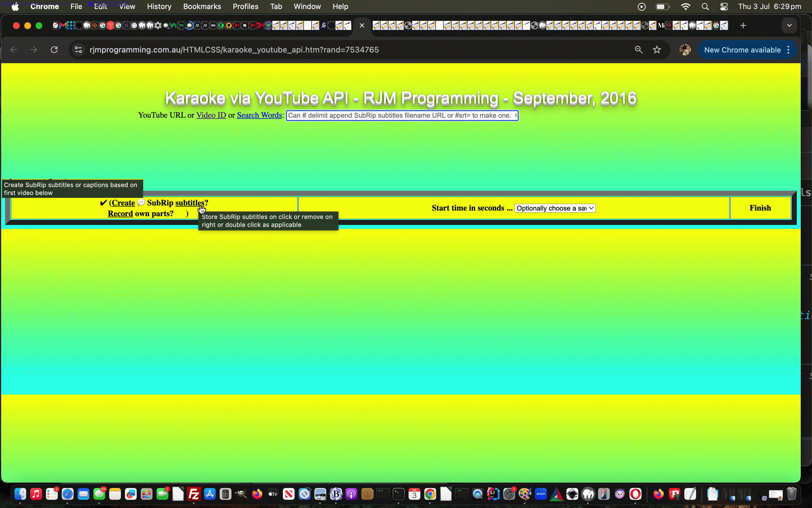812x508 pixels.
Task: Open the Tab menu
Action: (x=276, y=6)
